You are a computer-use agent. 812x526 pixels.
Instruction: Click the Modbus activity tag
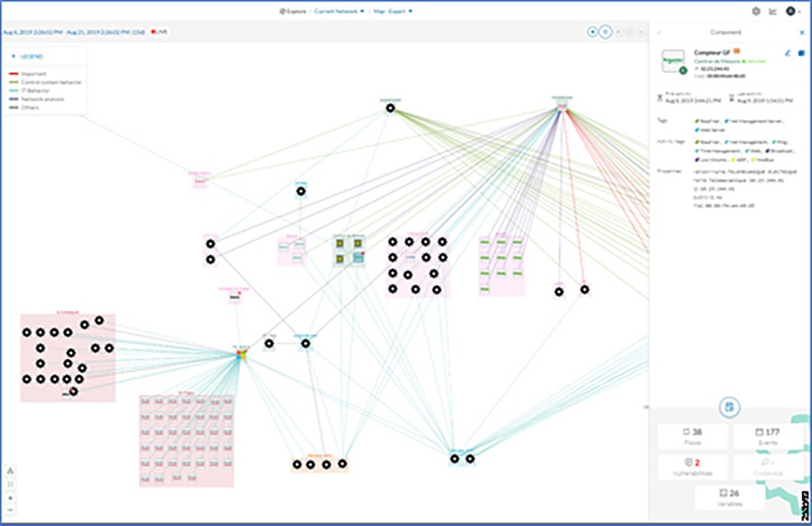click(762, 160)
